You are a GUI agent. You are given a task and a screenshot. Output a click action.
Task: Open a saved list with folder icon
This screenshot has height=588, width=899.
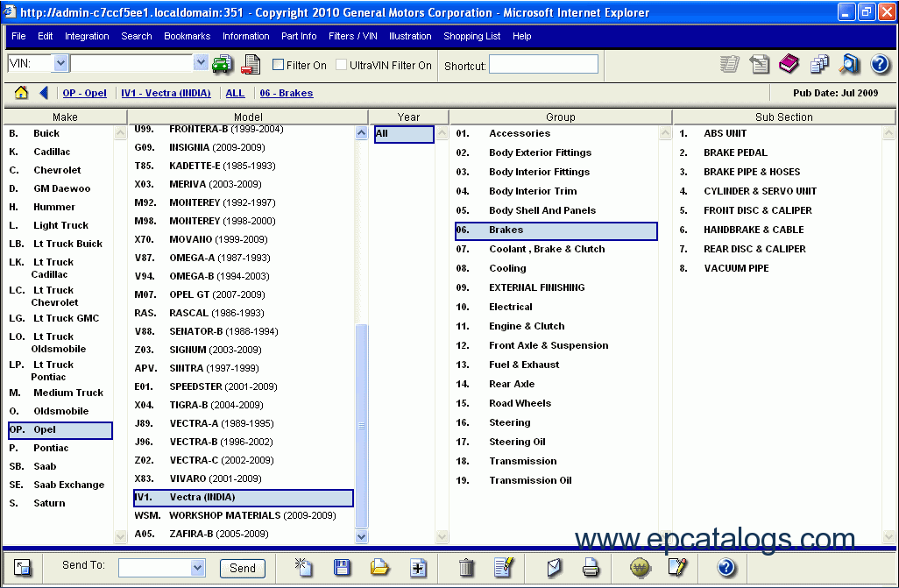click(x=379, y=567)
